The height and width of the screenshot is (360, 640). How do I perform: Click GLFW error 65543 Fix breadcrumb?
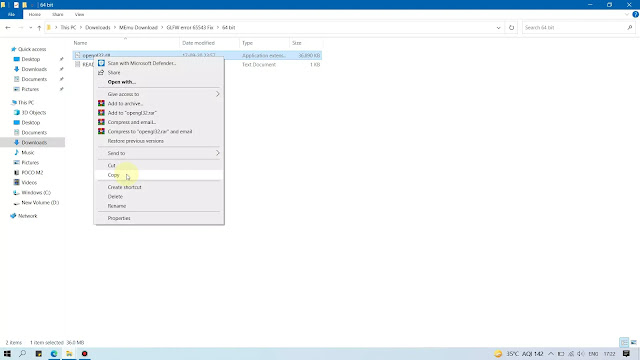(x=190, y=28)
